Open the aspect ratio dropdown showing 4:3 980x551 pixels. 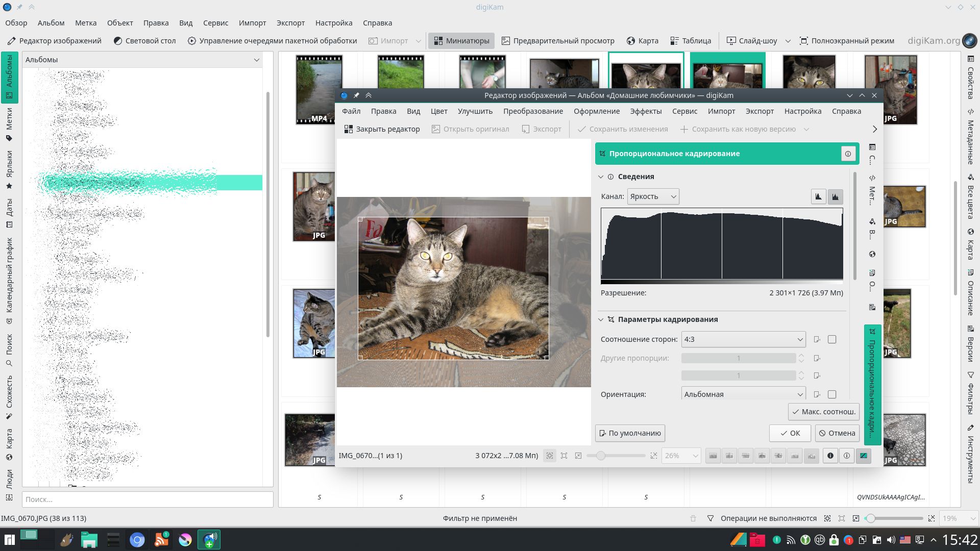743,339
